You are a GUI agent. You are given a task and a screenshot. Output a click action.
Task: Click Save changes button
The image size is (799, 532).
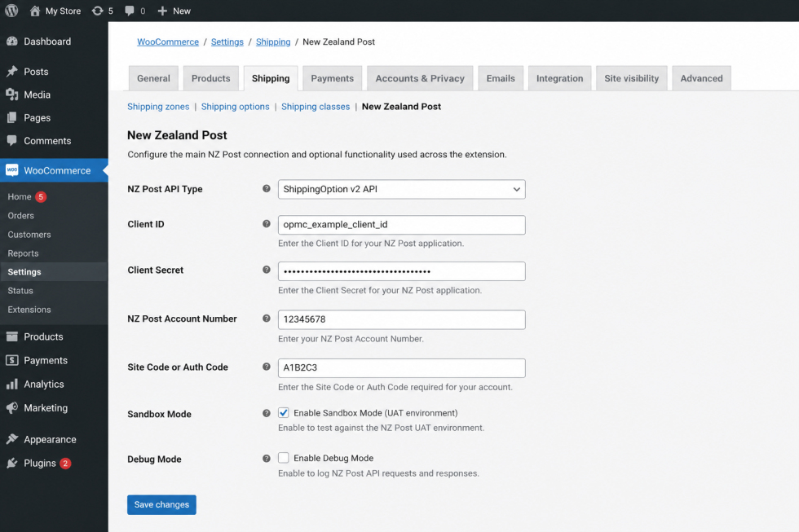click(x=161, y=504)
